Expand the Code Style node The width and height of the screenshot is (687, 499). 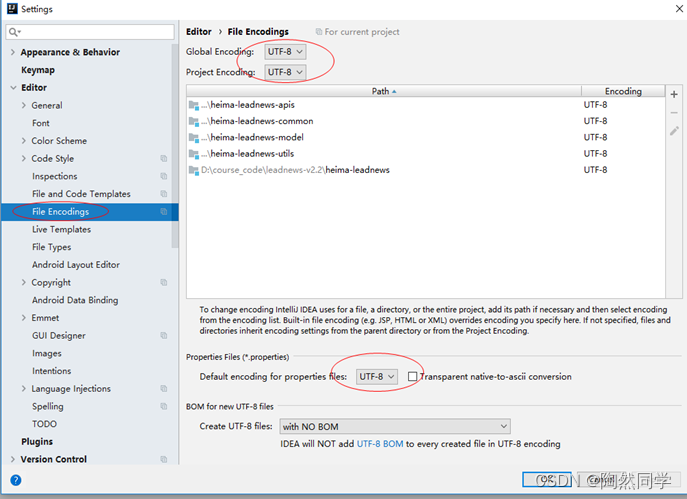[24, 159]
